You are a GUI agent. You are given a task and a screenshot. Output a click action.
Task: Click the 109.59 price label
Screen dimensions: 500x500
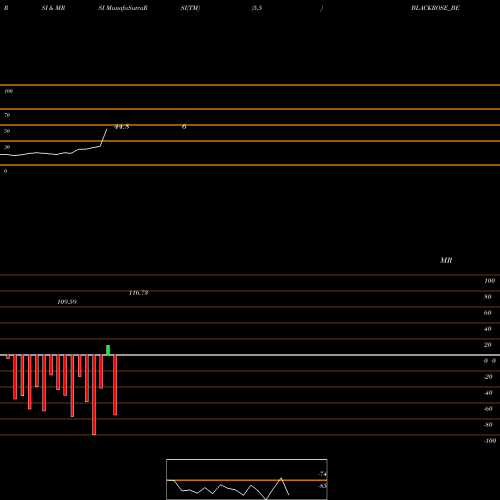(67, 302)
